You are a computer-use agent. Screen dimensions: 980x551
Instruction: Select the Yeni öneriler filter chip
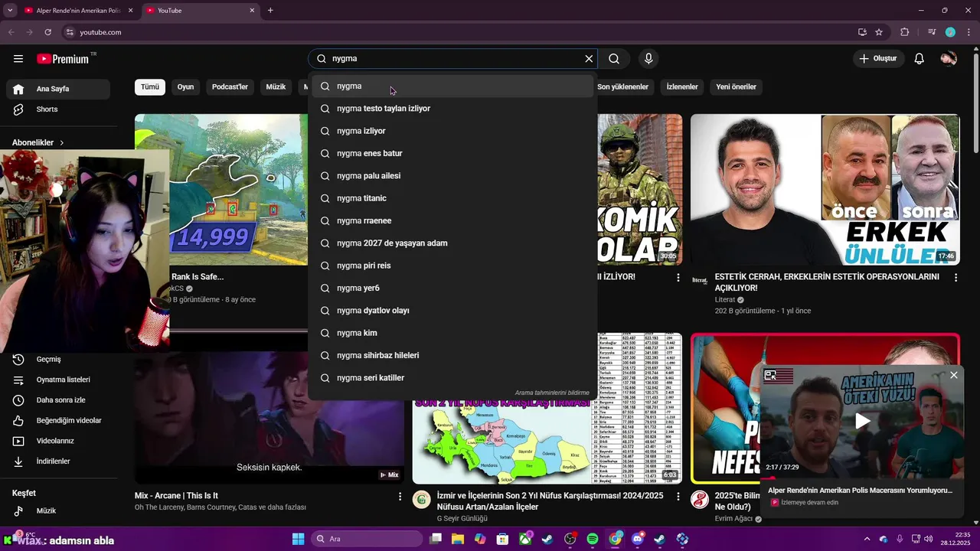click(736, 86)
